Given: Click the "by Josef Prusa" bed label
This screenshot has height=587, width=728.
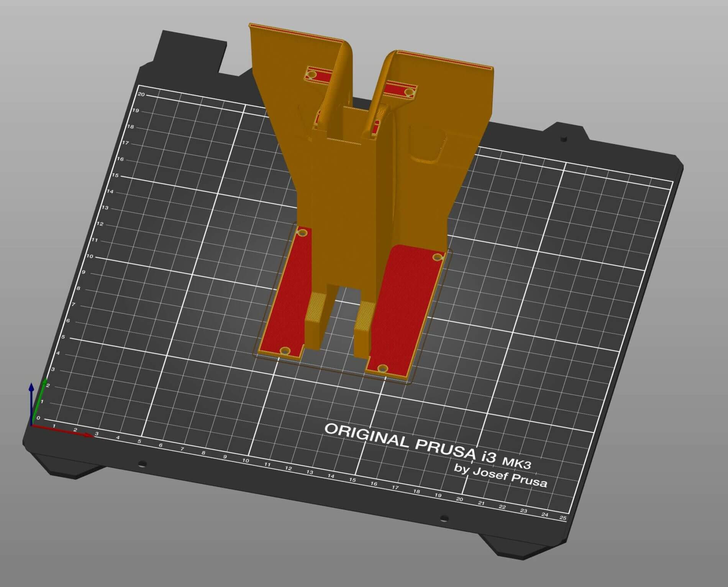Looking at the screenshot, I should (500, 475).
